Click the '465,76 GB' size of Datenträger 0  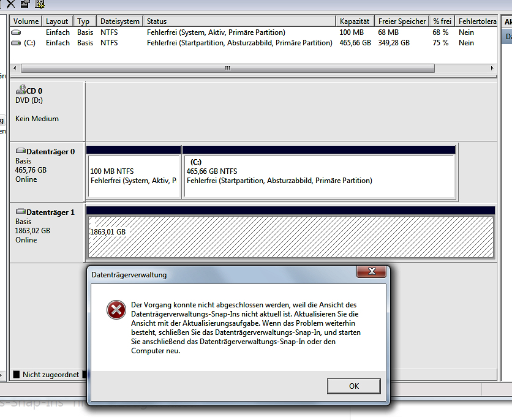(x=31, y=170)
